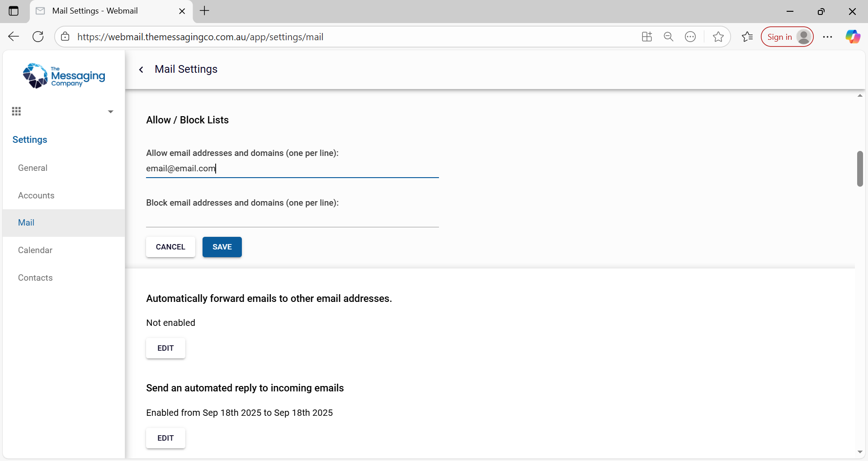Open browser Copilot icon
Screen dimensions: 868x461
[853, 37]
